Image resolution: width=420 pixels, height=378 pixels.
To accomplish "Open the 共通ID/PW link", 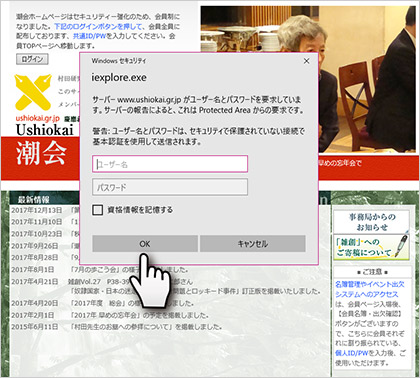I will pos(89,36).
